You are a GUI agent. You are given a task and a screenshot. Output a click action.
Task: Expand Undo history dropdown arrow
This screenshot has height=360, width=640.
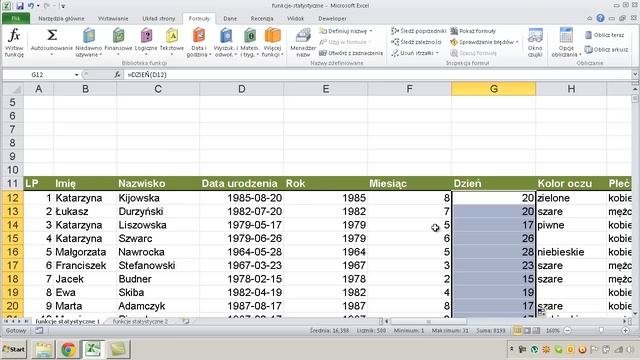click(38, 6)
